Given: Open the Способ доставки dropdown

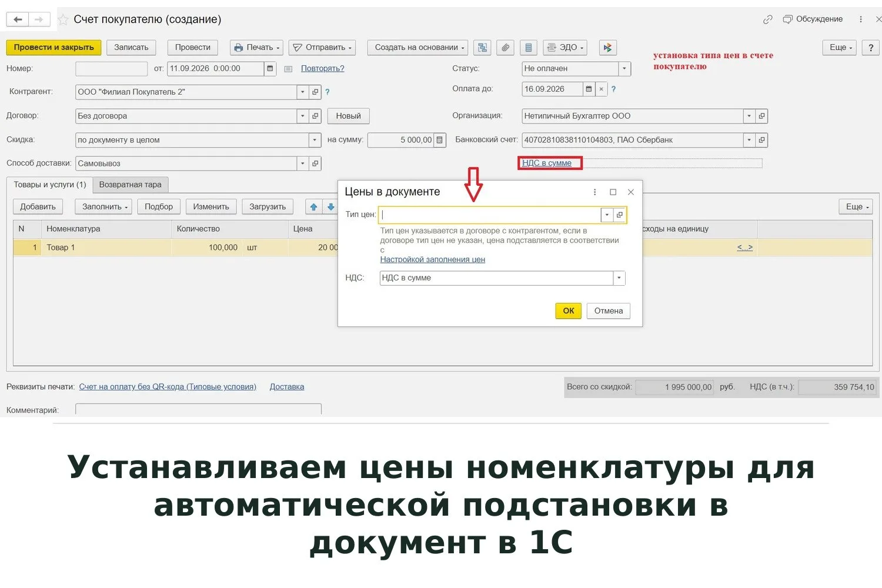Looking at the screenshot, I should pos(303,163).
